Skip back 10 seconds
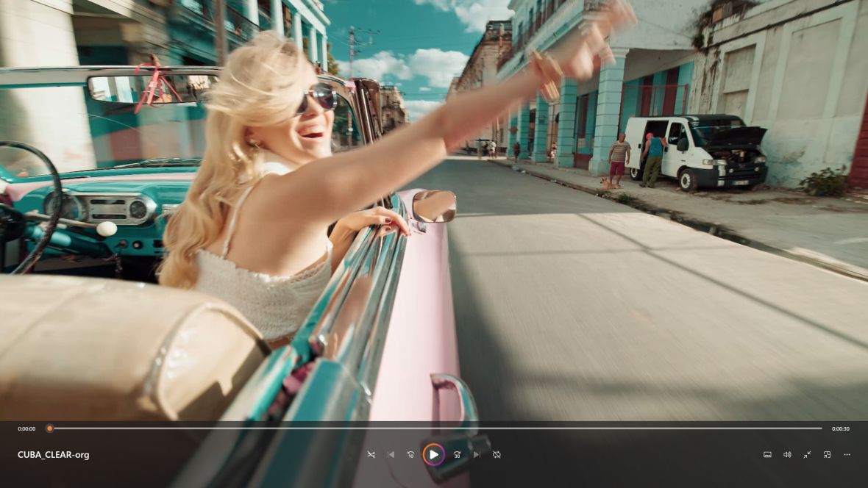Viewport: 868px width, 488px height. [410, 455]
